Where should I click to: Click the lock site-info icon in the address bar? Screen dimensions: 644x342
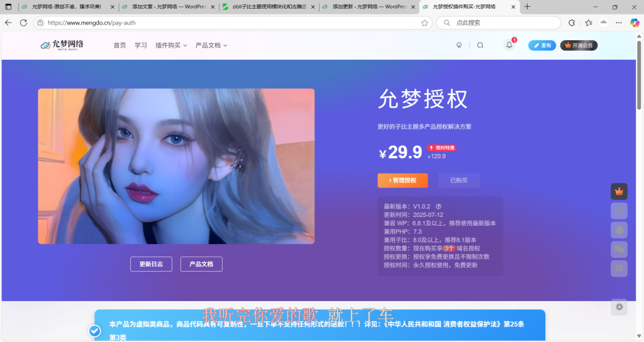click(40, 23)
